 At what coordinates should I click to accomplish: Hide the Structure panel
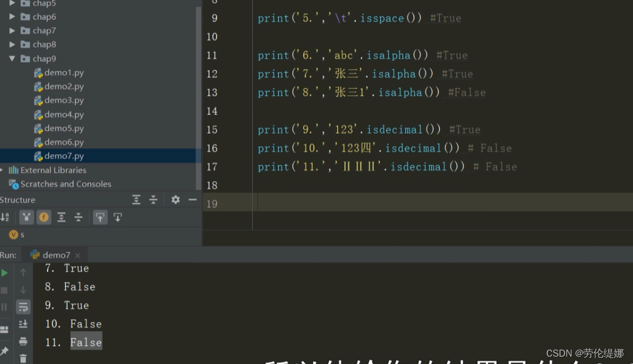(x=193, y=199)
